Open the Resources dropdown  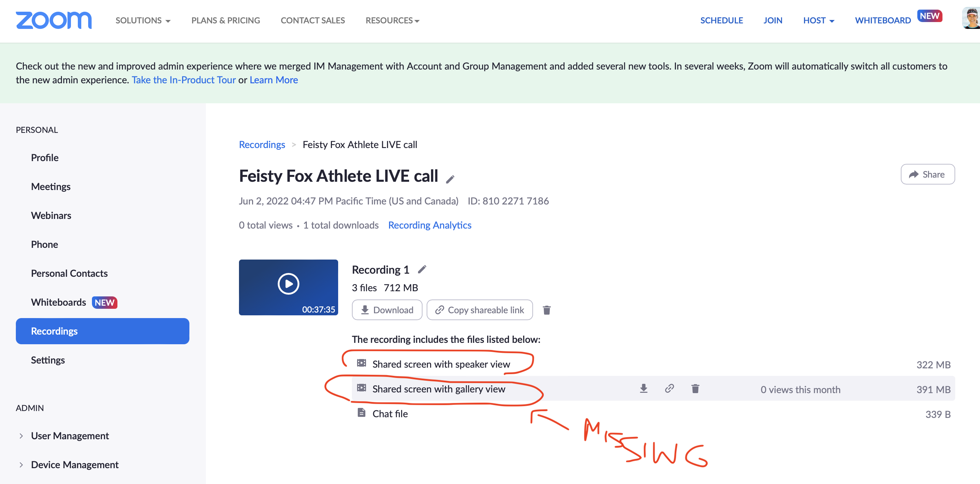click(392, 21)
